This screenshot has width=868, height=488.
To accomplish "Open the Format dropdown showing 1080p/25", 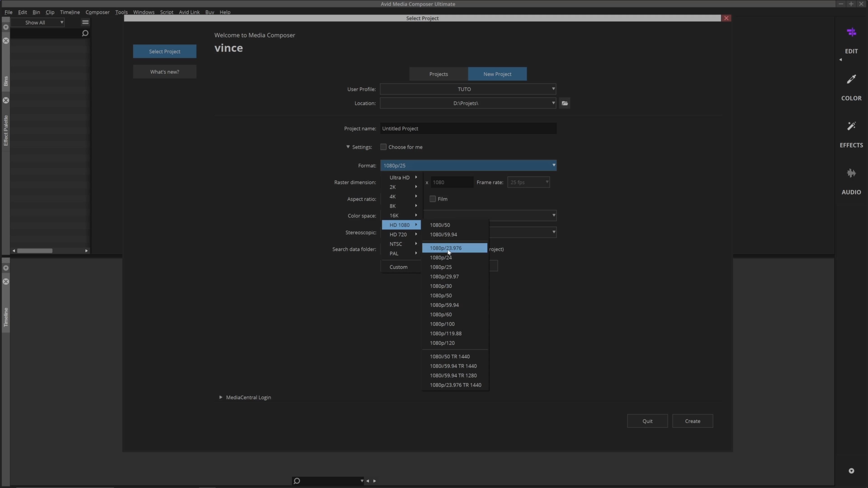I will coord(468,165).
